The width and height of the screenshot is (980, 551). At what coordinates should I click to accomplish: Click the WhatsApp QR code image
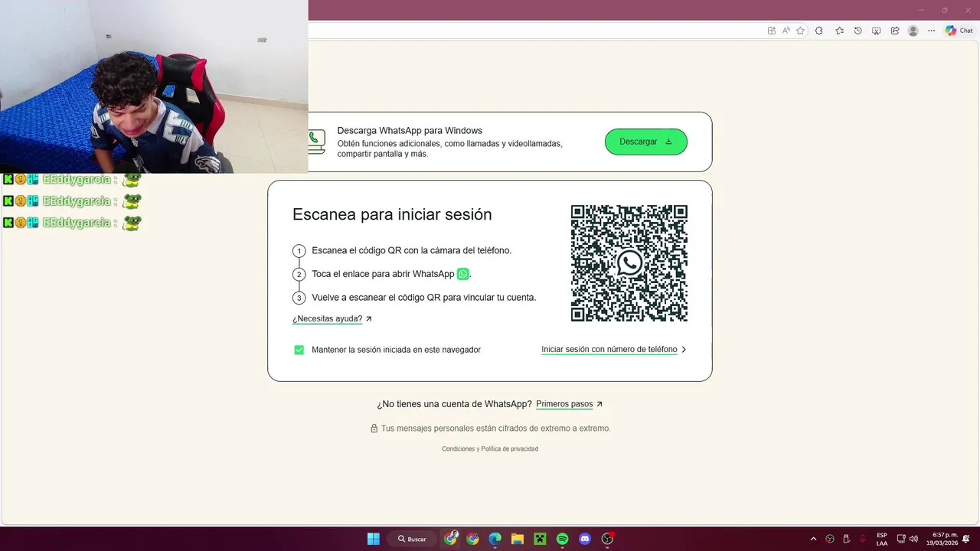pyautogui.click(x=629, y=263)
